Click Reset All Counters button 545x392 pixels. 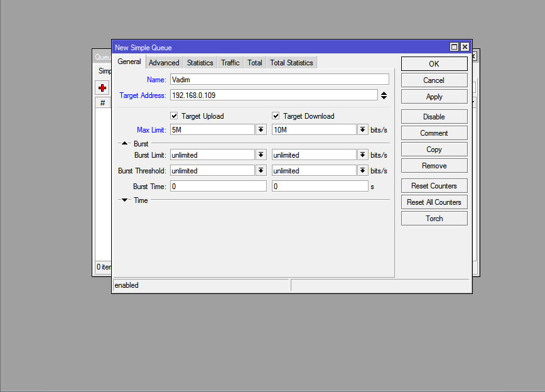pos(434,202)
